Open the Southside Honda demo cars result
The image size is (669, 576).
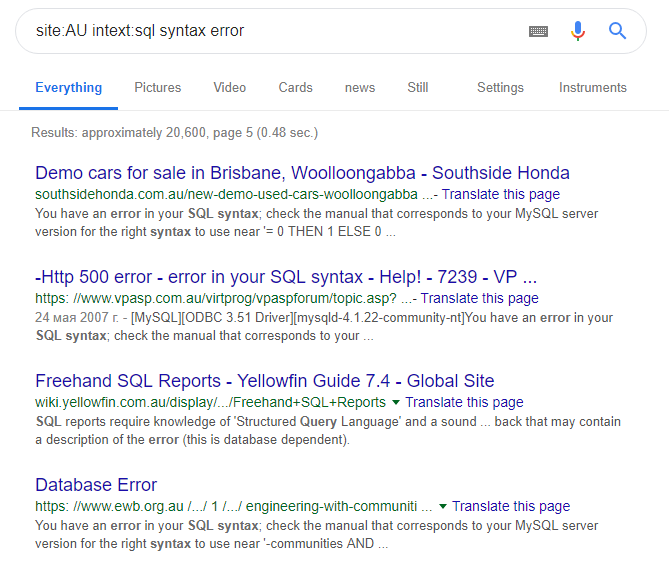(302, 173)
